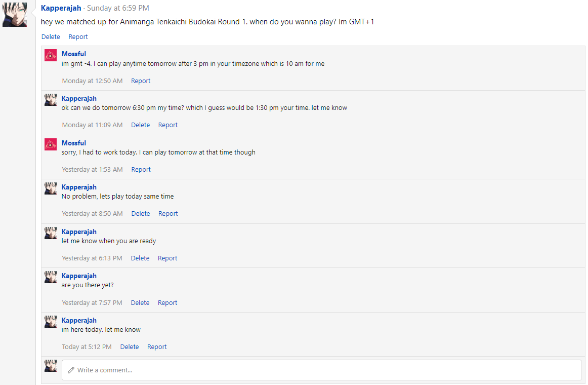Delete the 'are you there yet?' comment
This screenshot has height=385, width=588.
click(140, 302)
